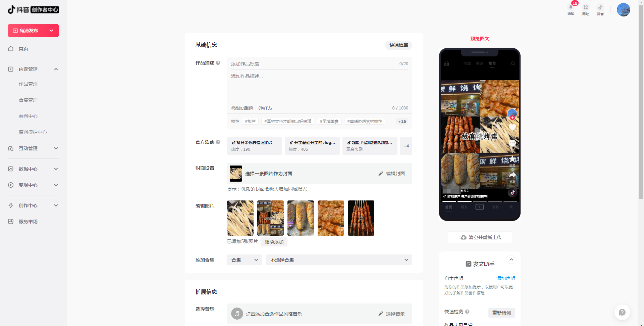This screenshot has width=644, height=326.
Task: Expand the 数据中心 section chevron
Action: click(56, 169)
